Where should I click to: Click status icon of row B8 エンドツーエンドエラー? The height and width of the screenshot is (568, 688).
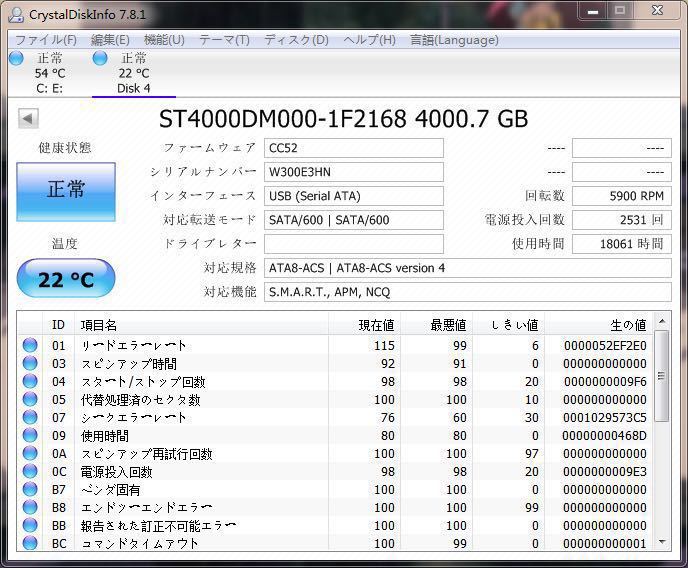point(30,507)
